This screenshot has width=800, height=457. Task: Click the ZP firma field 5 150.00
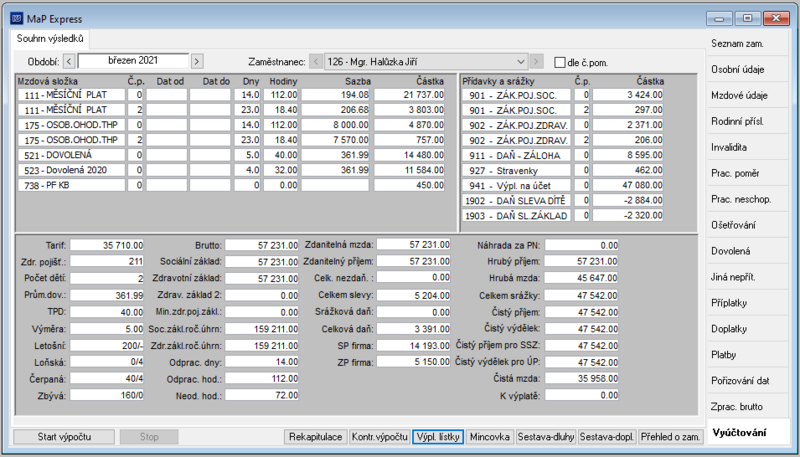point(414,362)
